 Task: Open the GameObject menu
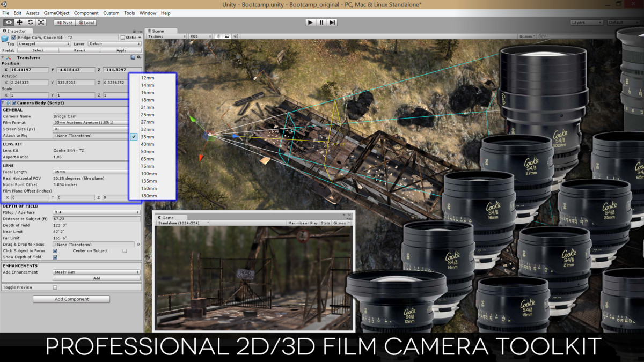point(57,13)
